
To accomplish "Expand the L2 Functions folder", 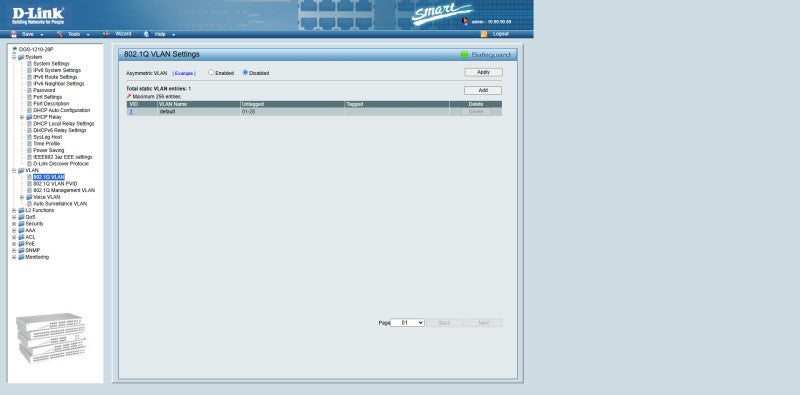I will (x=14, y=210).
